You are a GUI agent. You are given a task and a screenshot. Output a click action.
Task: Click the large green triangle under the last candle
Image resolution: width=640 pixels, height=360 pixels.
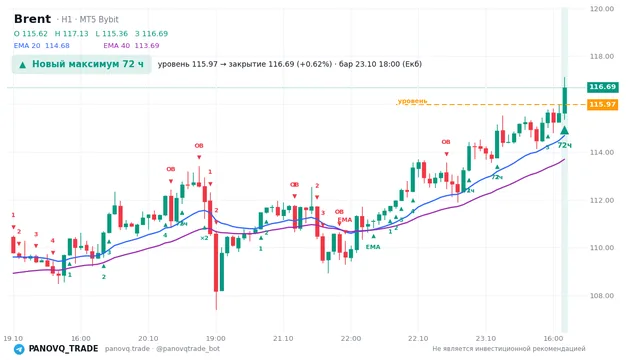(564, 130)
